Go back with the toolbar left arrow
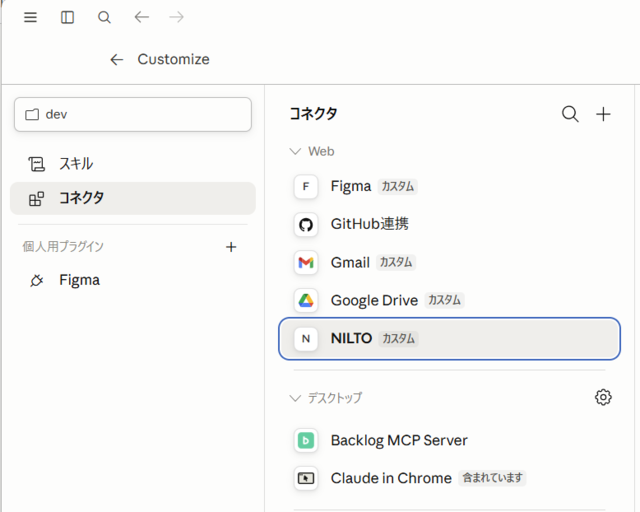Screen dimensions: 640x512 142,17
